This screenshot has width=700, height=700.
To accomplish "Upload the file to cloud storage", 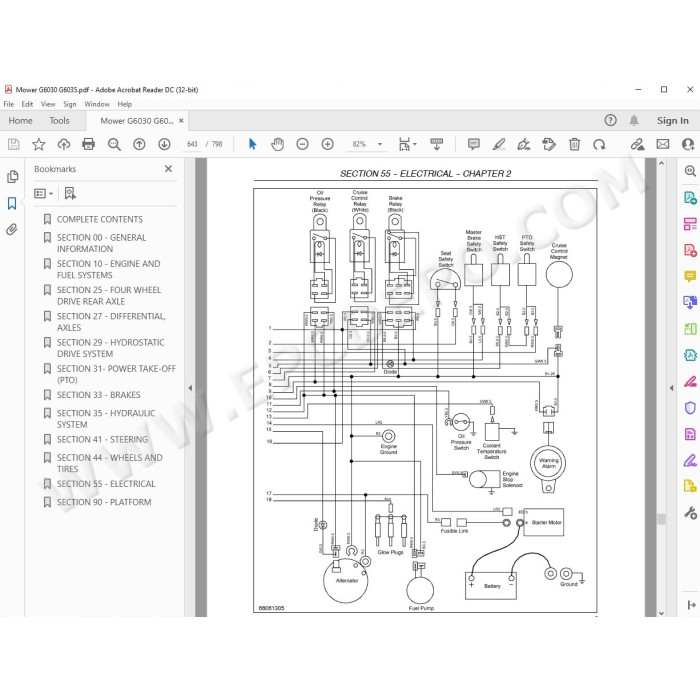I will pos(64,144).
